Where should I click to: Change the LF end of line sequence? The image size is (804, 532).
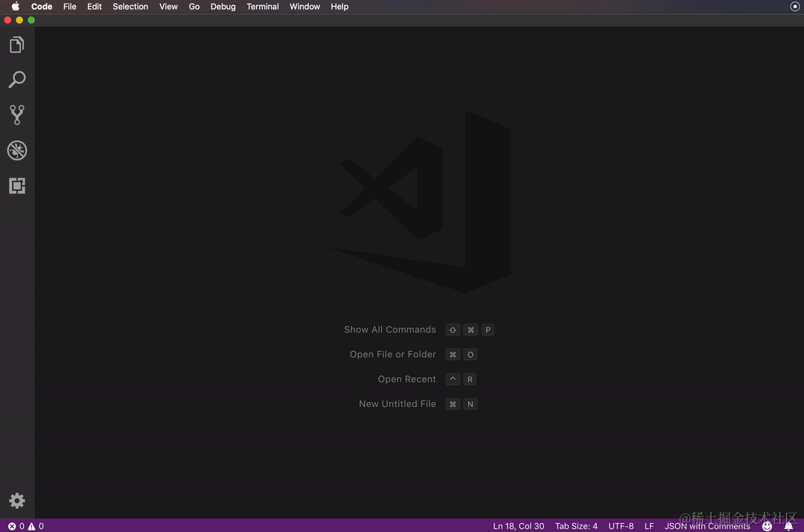[649, 526]
